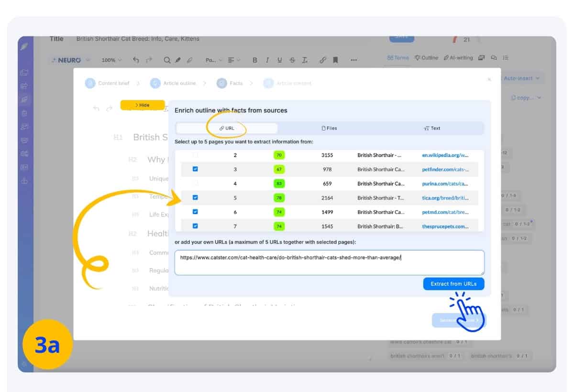Screen dimensions: 574x392
Task: Uncheck the row 6 petmd.com checkbox
Action: click(195, 212)
